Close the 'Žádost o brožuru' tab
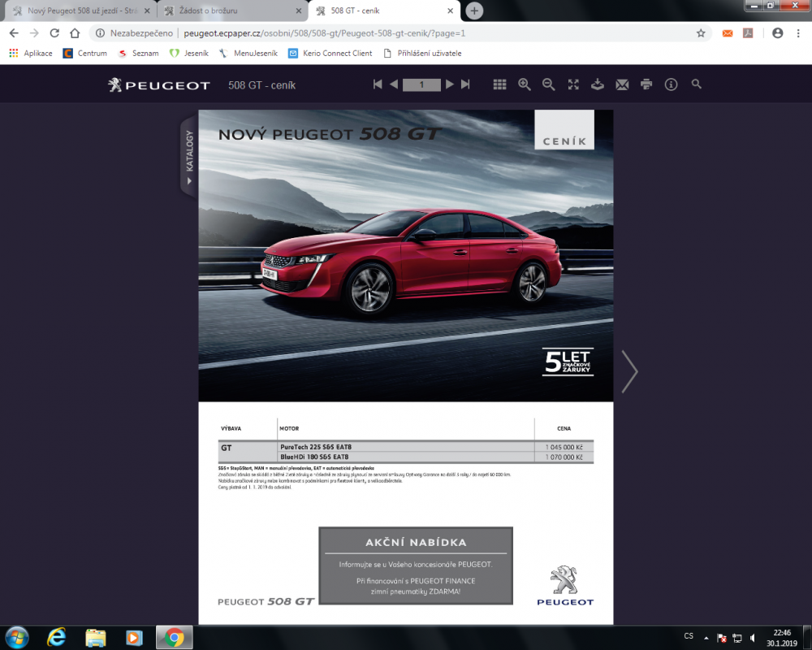 coord(299,11)
